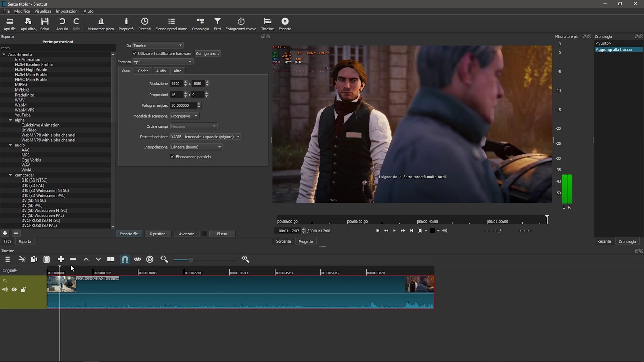
Task: Append clip with the timeline plus icon
Action: click(x=61, y=259)
